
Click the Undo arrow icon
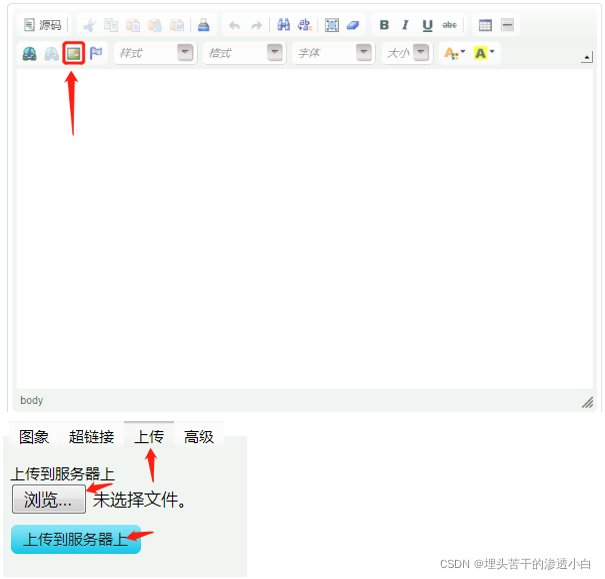(234, 25)
